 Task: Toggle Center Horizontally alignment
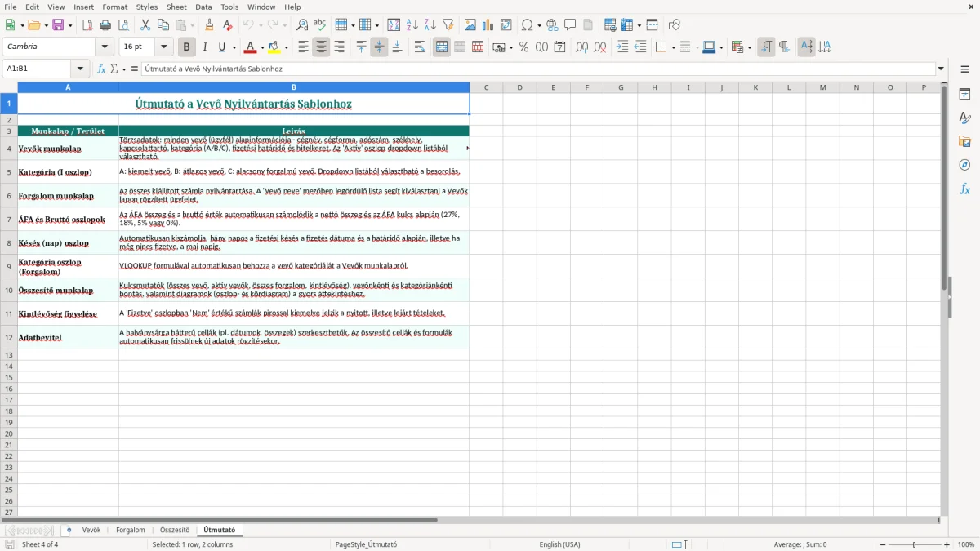[321, 47]
